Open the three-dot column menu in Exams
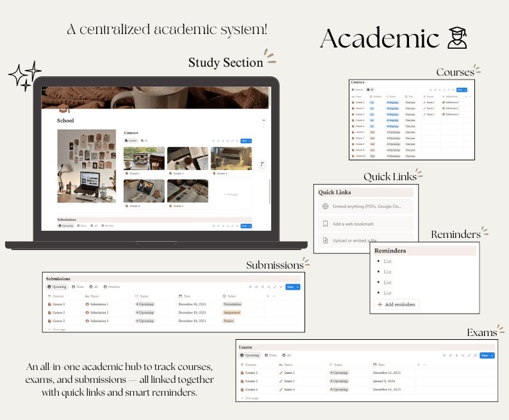Screen dimensions: 509x420 425,364
